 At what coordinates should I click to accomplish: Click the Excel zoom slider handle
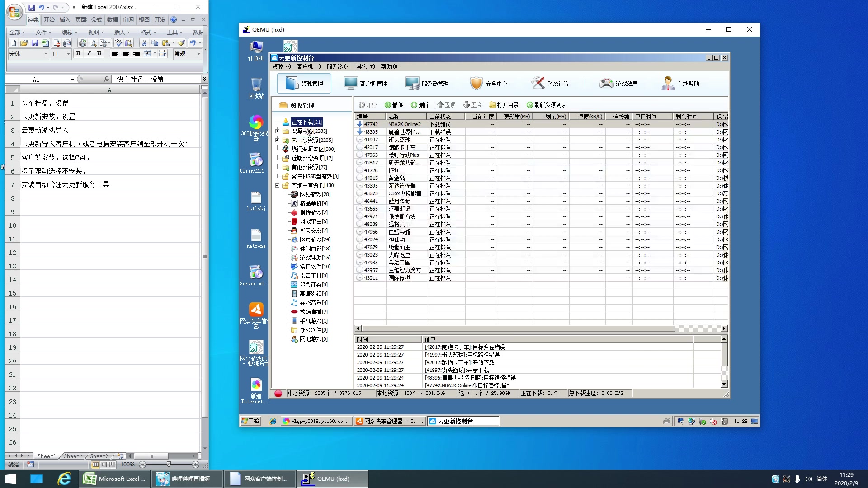point(169,465)
